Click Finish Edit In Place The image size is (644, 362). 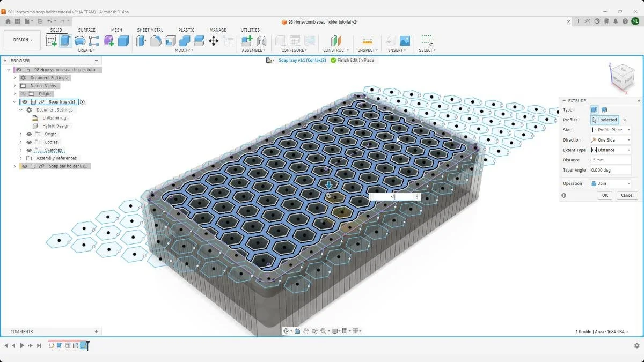(x=352, y=60)
